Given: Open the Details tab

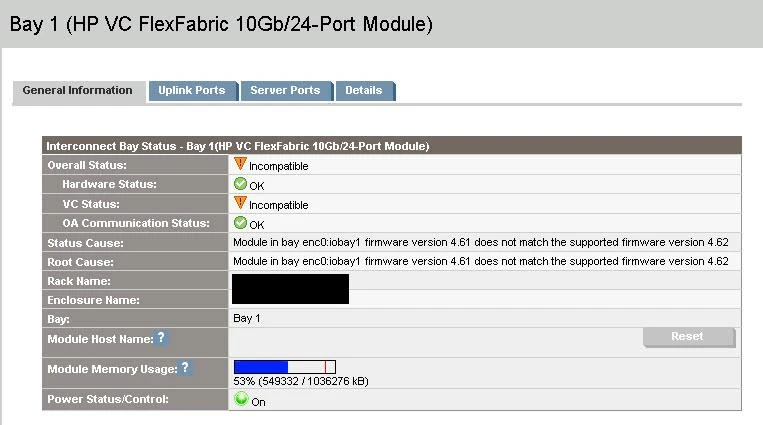Looking at the screenshot, I should pyautogui.click(x=365, y=91).
